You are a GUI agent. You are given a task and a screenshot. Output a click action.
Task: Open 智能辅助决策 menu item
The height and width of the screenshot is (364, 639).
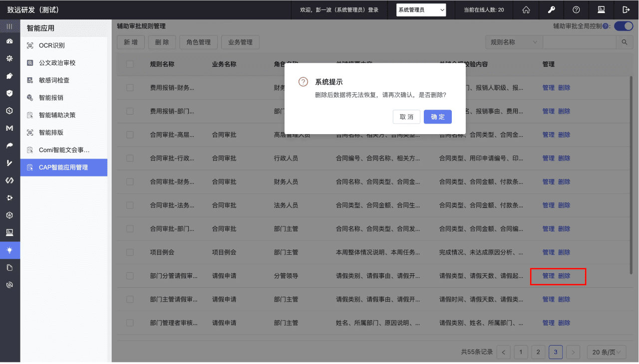pyautogui.click(x=64, y=115)
